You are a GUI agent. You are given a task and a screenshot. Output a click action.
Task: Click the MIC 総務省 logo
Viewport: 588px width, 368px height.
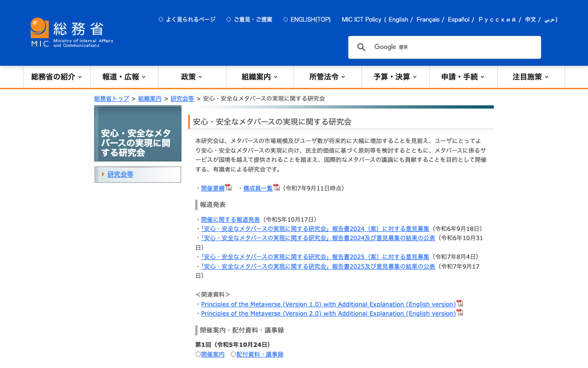pyautogui.click(x=72, y=33)
